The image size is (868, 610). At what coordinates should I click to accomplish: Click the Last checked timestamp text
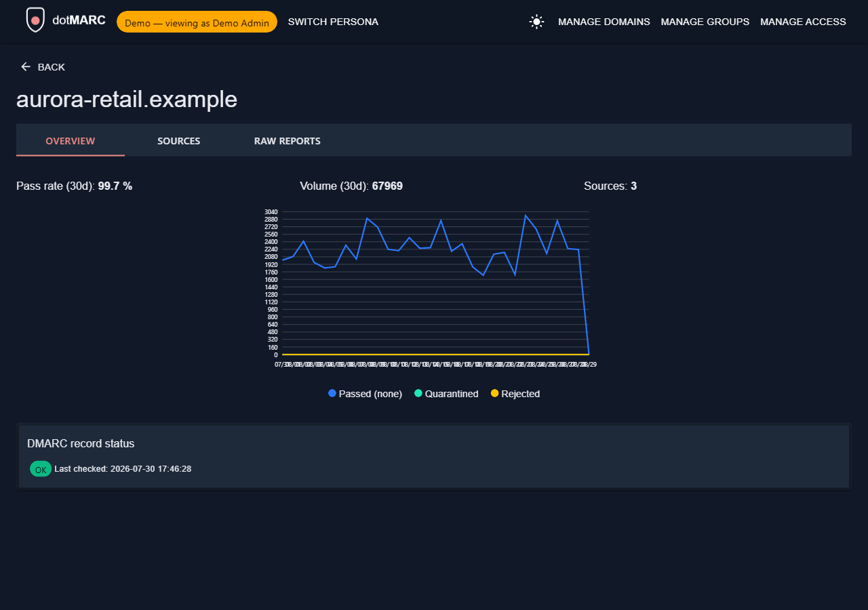[x=123, y=469]
